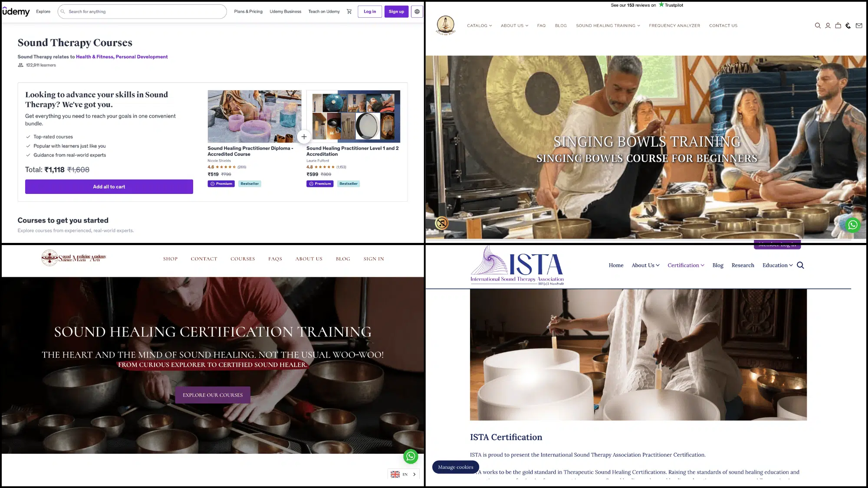868x488 pixels.
Task: Open Sound Healing Practitioner Diploma course thumbnail
Action: (254, 116)
